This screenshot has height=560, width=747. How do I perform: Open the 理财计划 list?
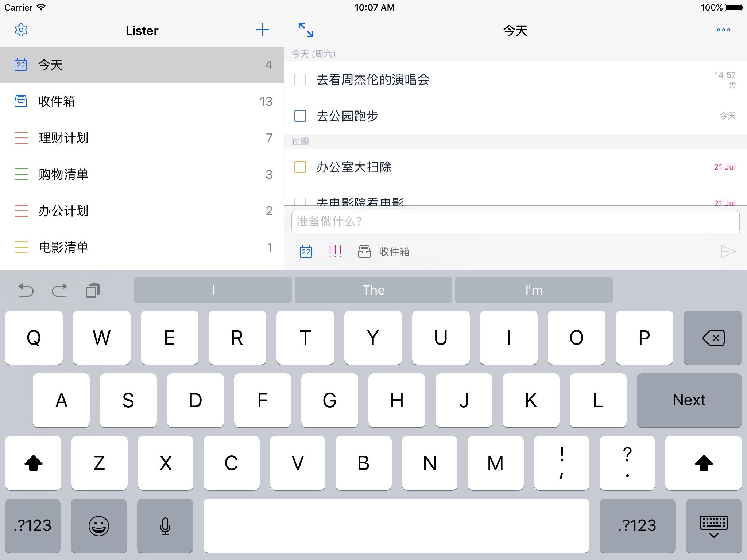point(142,138)
